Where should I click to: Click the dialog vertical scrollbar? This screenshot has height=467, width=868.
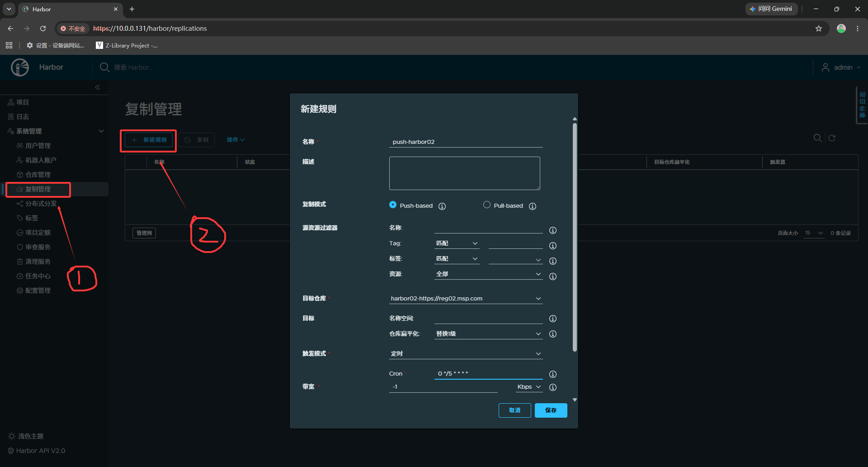tap(575, 237)
